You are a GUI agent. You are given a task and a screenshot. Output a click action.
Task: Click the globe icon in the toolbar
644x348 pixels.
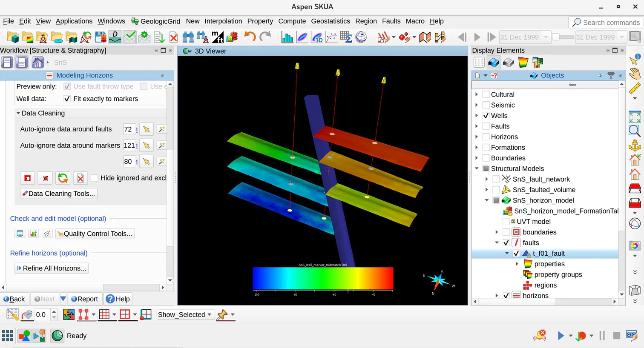[x=361, y=37]
